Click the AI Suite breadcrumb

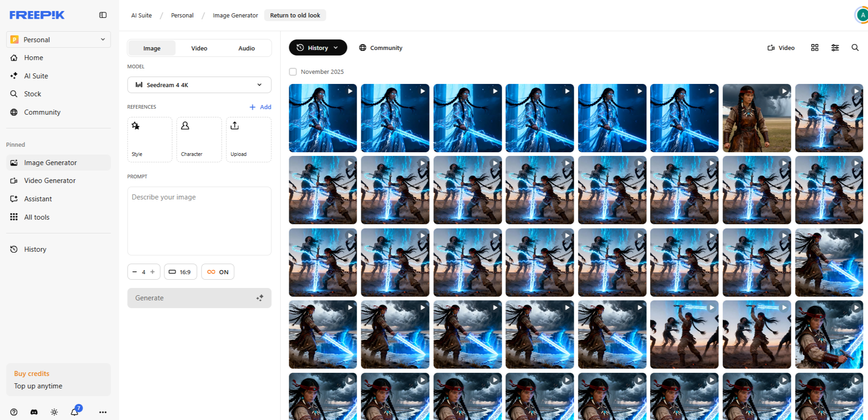(x=141, y=16)
